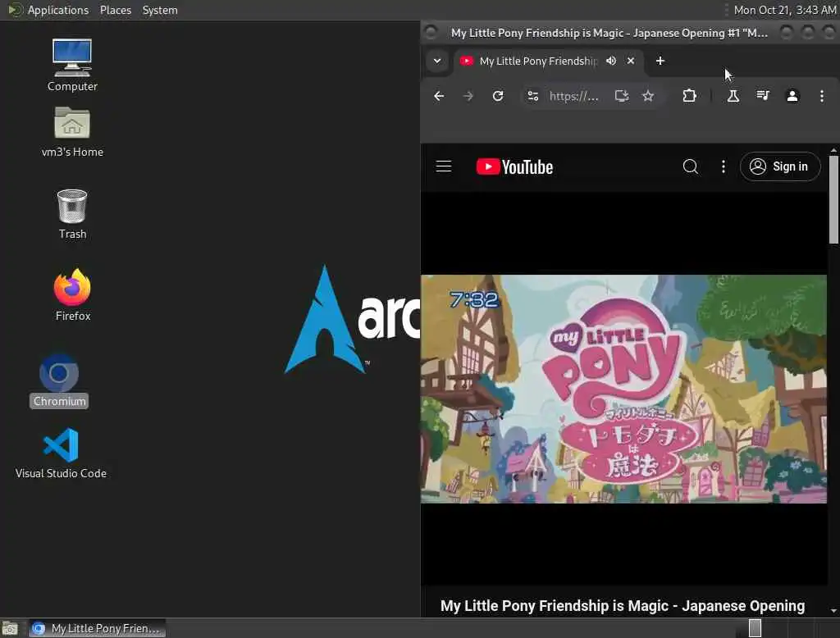Viewport: 840px width, 638px height.
Task: Open the browser profile icon
Action: [x=792, y=96]
